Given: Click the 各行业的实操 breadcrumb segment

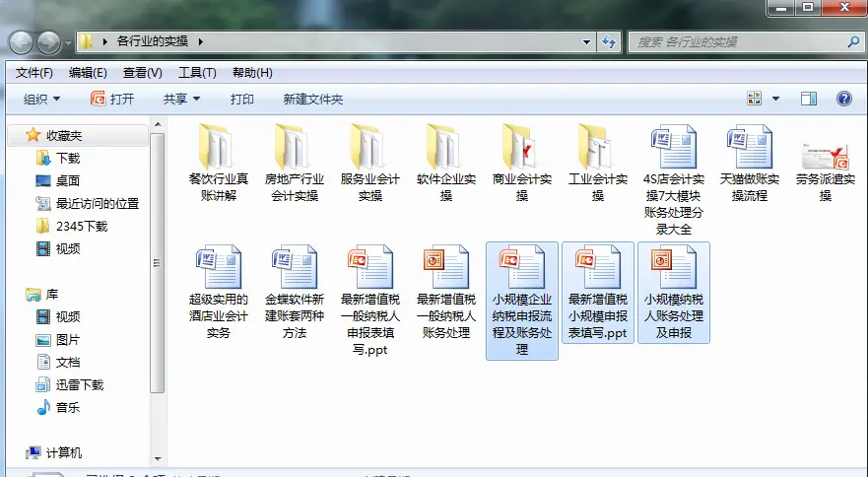Looking at the screenshot, I should pos(153,41).
